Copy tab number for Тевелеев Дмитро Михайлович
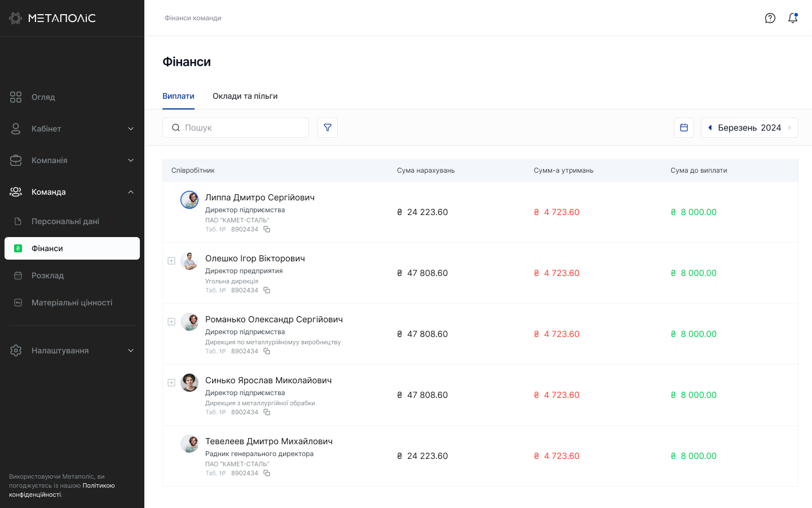This screenshot has width=812, height=508. coord(267,473)
